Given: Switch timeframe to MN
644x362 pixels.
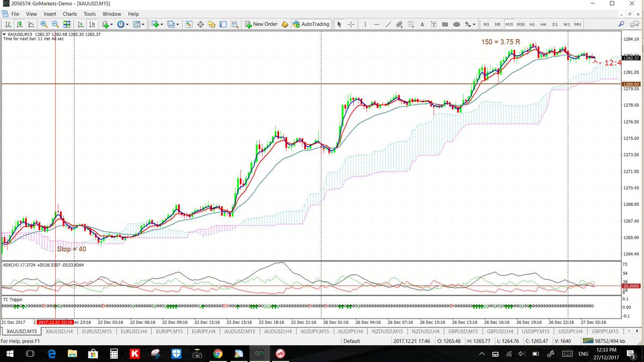Looking at the screenshot, I should [577, 24].
